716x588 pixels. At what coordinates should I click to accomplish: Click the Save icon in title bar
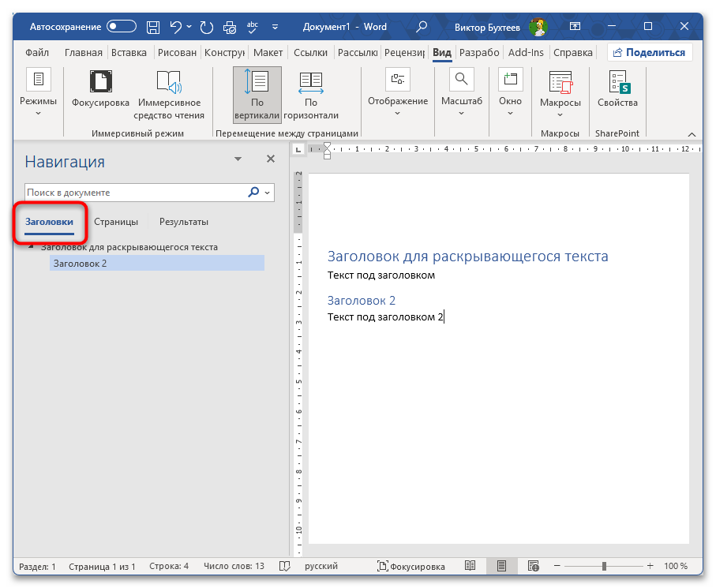[x=154, y=27]
